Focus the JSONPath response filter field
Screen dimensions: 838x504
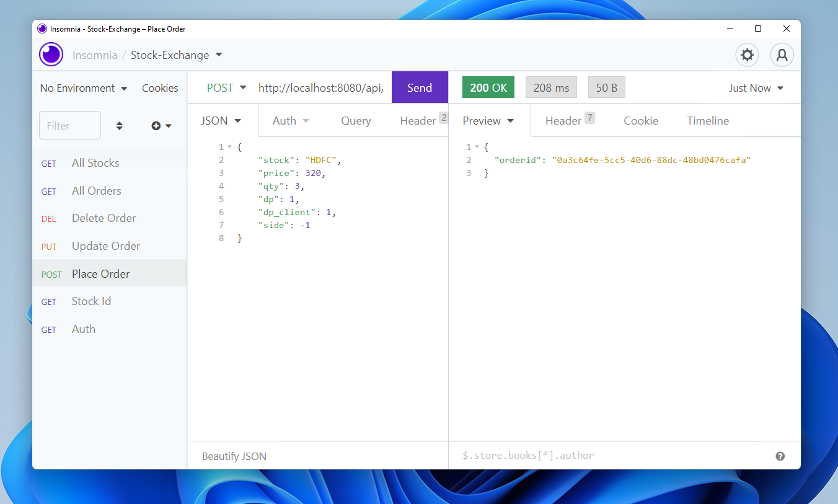tap(614, 456)
